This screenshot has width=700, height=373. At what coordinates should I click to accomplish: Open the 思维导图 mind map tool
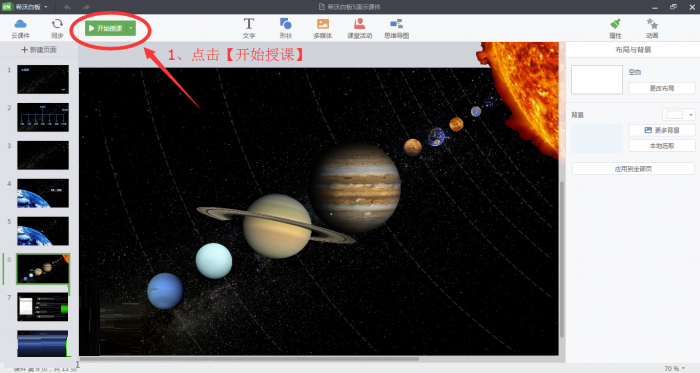tap(396, 28)
